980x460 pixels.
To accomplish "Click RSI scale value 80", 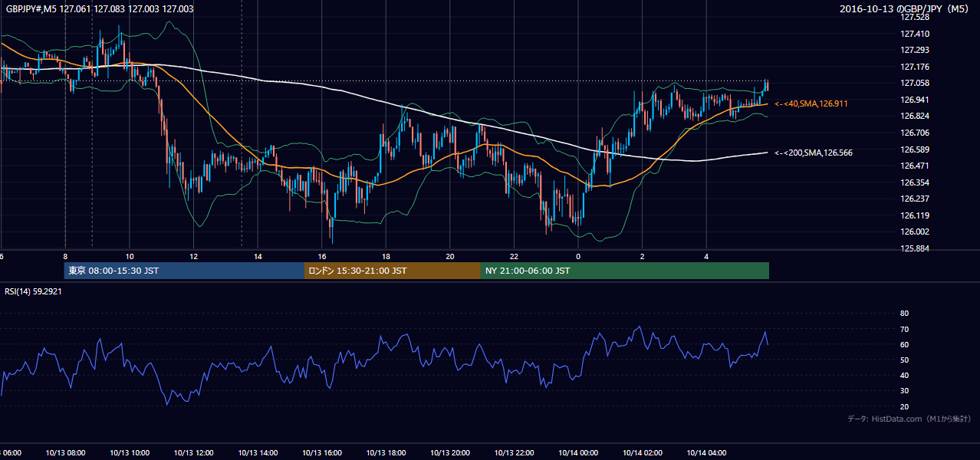I will pyautogui.click(x=904, y=314).
